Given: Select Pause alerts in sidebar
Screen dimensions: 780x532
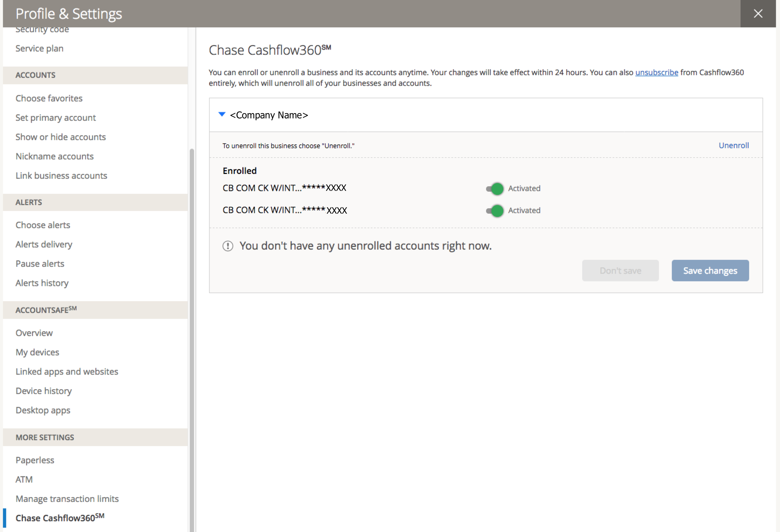Looking at the screenshot, I should 40,264.
